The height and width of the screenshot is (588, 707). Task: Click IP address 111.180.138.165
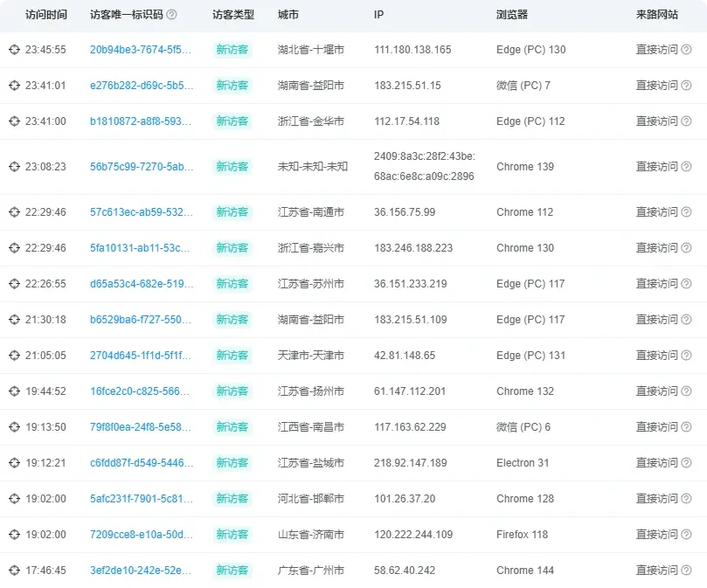click(412, 50)
